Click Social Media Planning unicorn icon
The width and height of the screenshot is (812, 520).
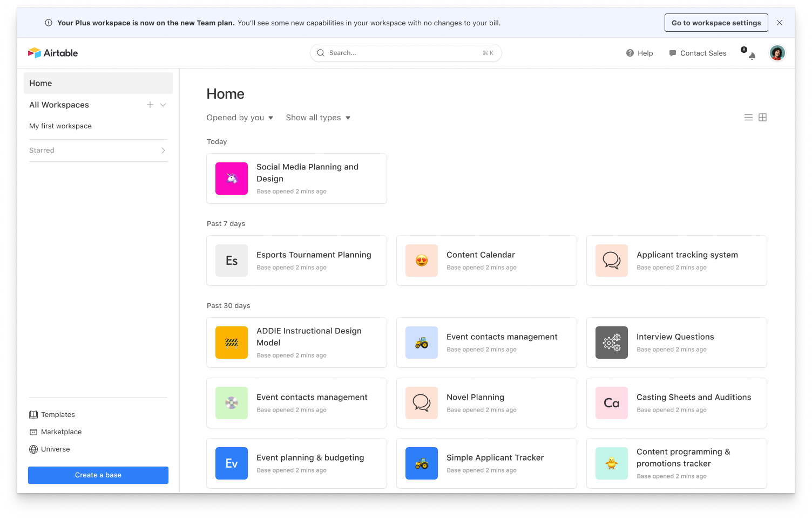(232, 179)
